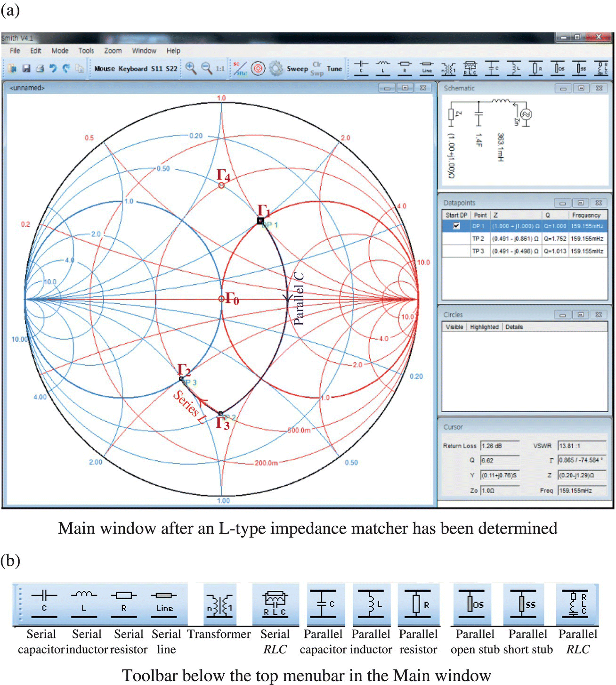Switch to Keyboard input mode
The image size is (616, 685).
pyautogui.click(x=133, y=69)
